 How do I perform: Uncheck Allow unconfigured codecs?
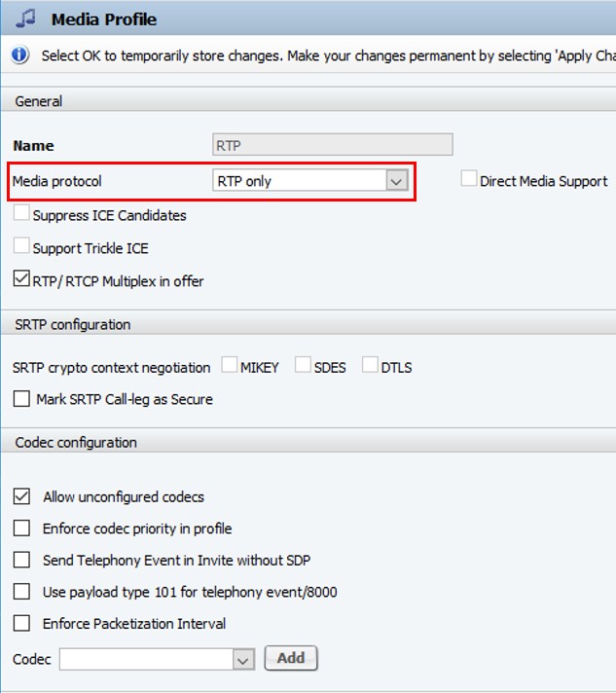(21, 496)
